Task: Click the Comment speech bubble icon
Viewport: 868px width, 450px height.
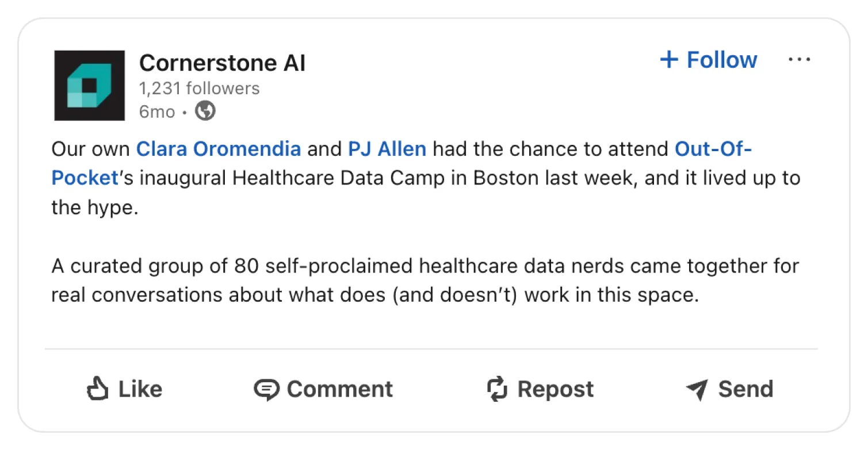Action: [x=267, y=389]
